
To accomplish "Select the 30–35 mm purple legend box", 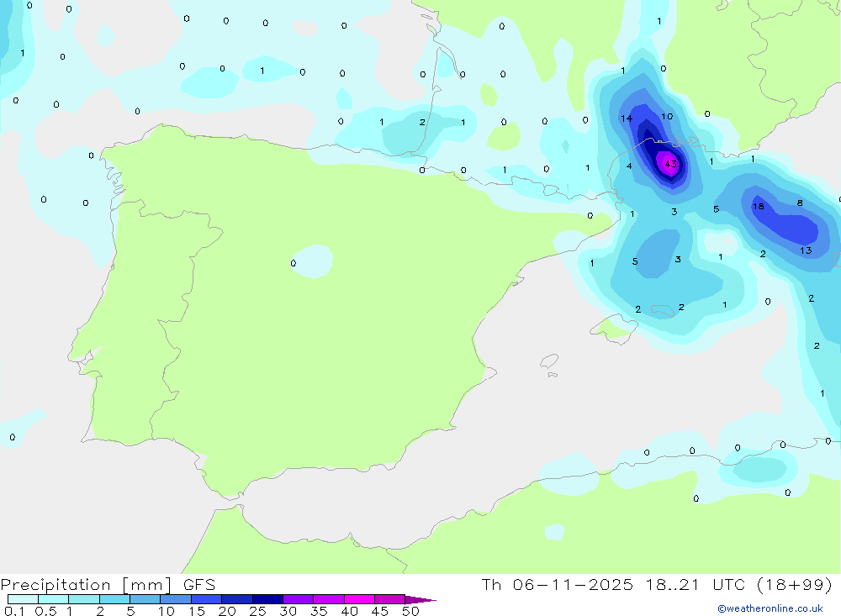I will pyautogui.click(x=299, y=599).
